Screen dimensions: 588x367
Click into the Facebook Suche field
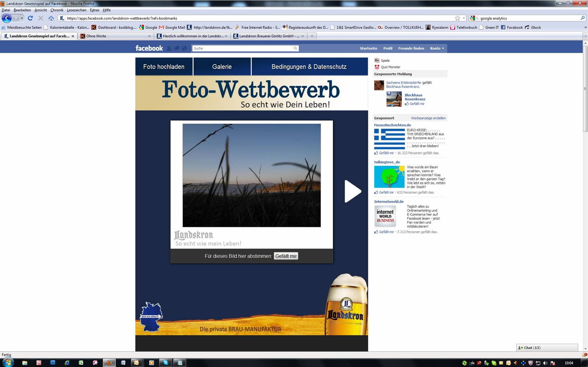pyautogui.click(x=242, y=48)
